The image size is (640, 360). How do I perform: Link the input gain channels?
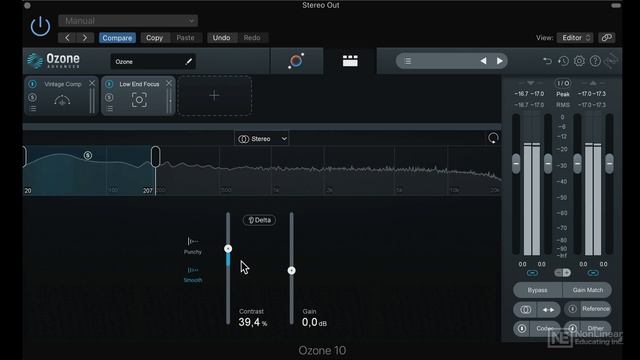tap(532, 273)
